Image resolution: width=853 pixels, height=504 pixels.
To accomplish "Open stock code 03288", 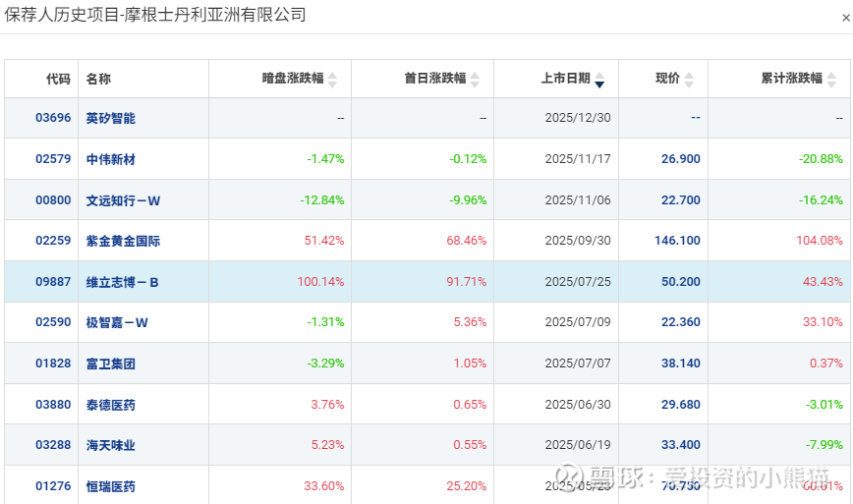I will pyautogui.click(x=53, y=445).
